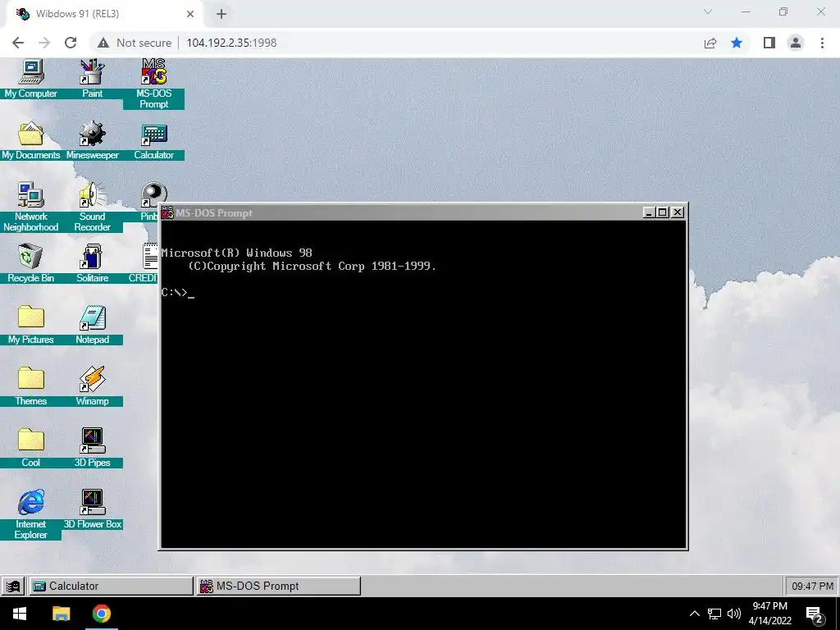Minimize the MS-DOS Prompt window

(649, 212)
